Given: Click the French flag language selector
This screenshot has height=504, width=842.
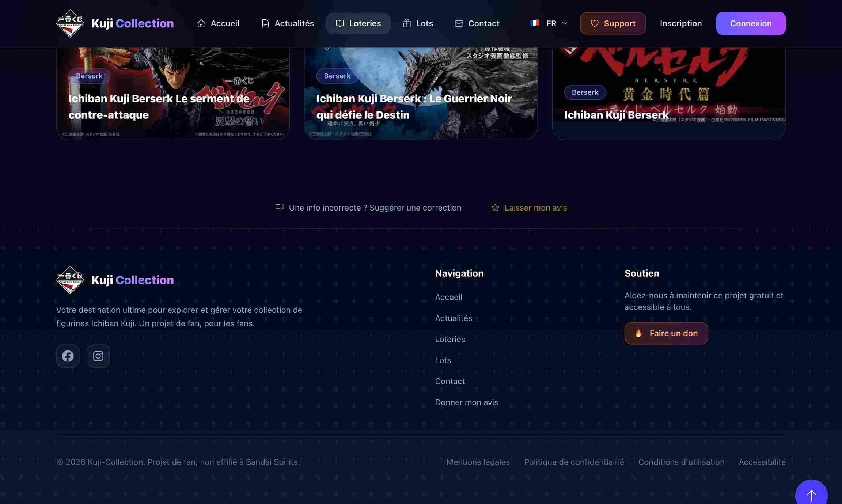Looking at the screenshot, I should (x=535, y=23).
